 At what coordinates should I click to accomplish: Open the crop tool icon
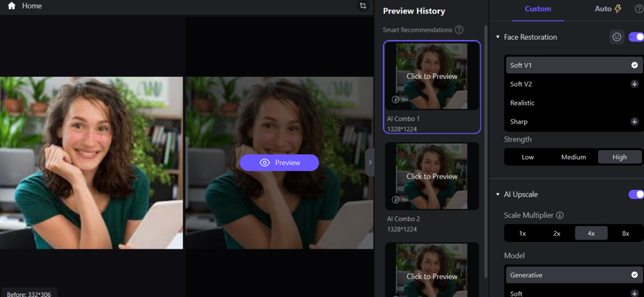tap(363, 6)
